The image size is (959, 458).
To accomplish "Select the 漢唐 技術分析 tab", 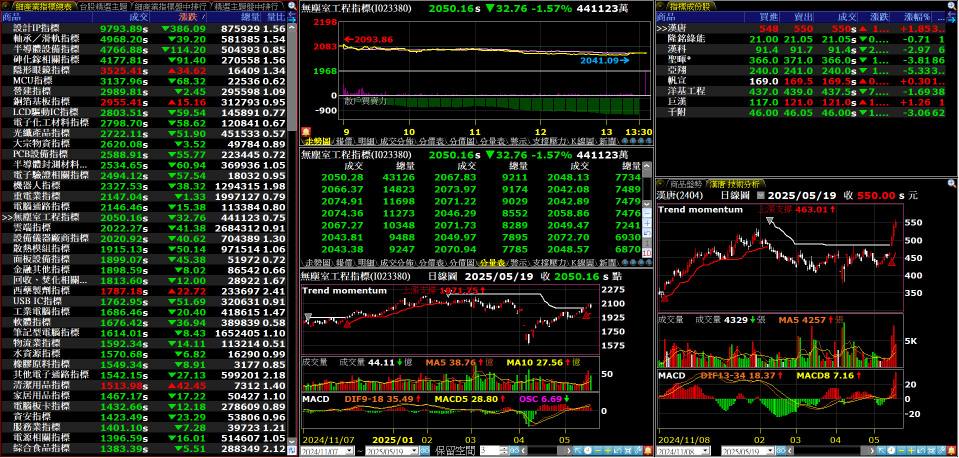I will [x=734, y=183].
